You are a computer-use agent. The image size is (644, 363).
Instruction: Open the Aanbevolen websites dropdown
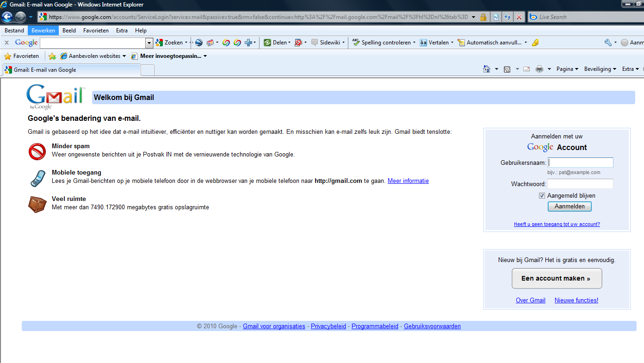pyautogui.click(x=93, y=56)
